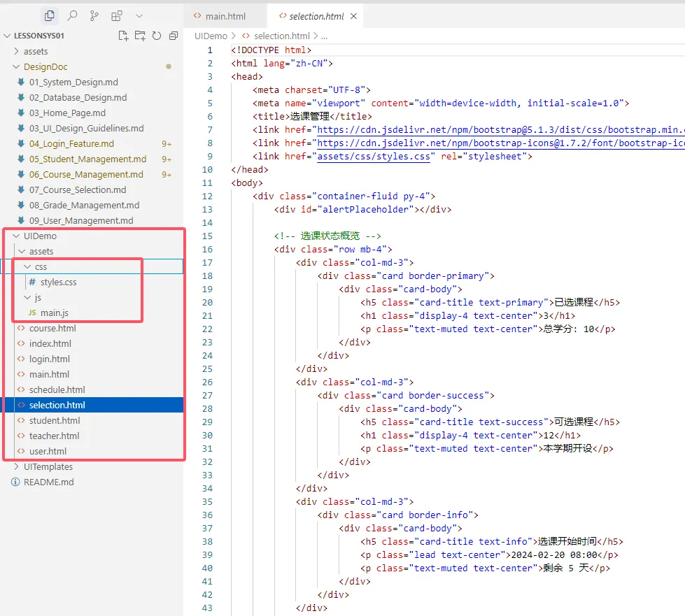The image size is (685, 616).
Task: Click the UIDemo breadcrumb item
Action: point(210,36)
